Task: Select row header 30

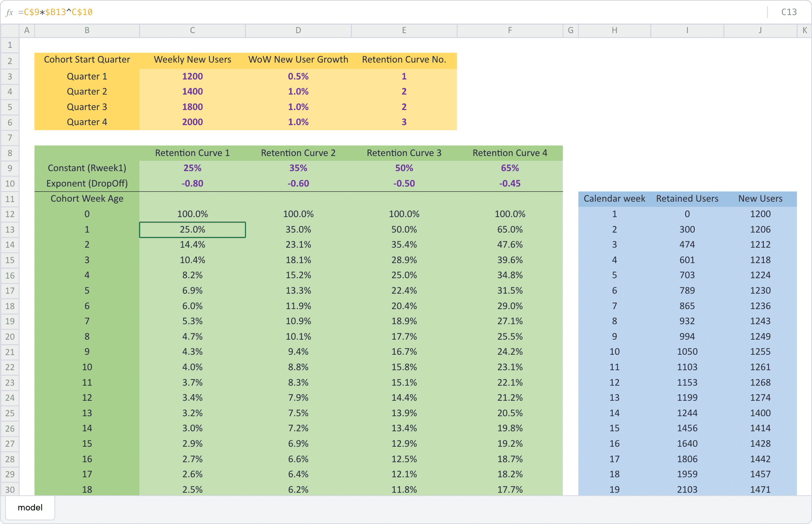Action: point(10,489)
